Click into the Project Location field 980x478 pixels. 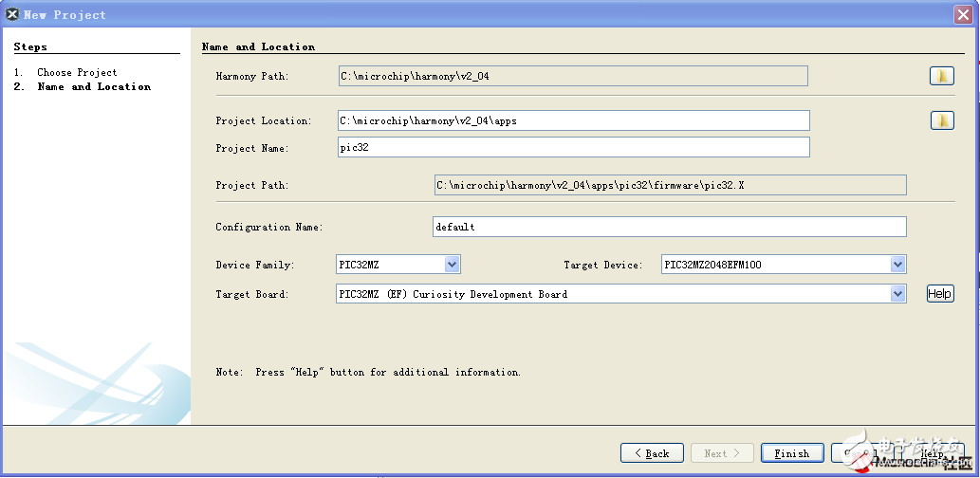[573, 120]
